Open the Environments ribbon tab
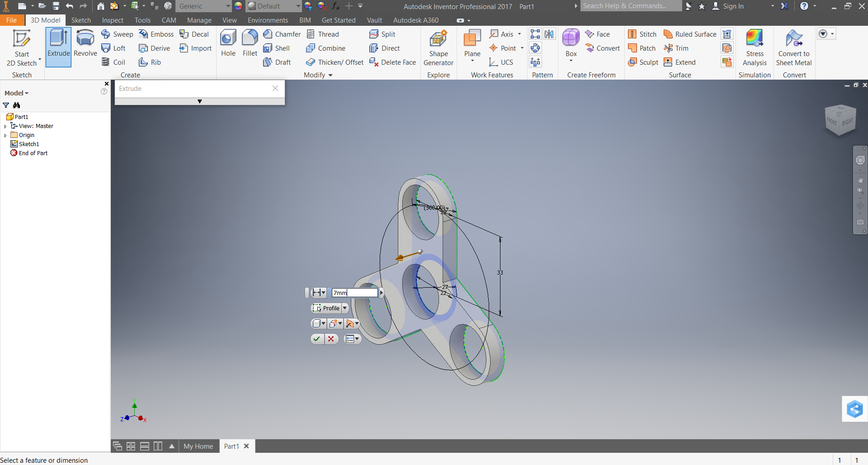The image size is (868, 465). click(268, 20)
